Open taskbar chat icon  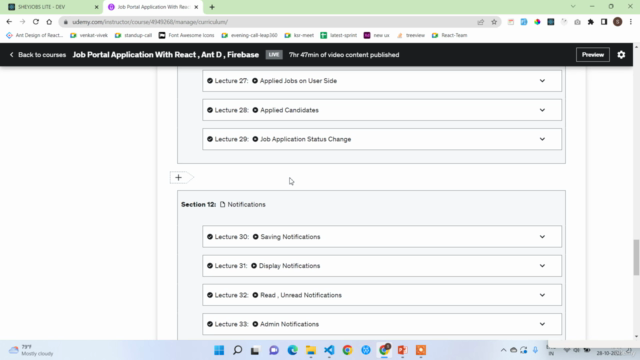(x=274, y=350)
